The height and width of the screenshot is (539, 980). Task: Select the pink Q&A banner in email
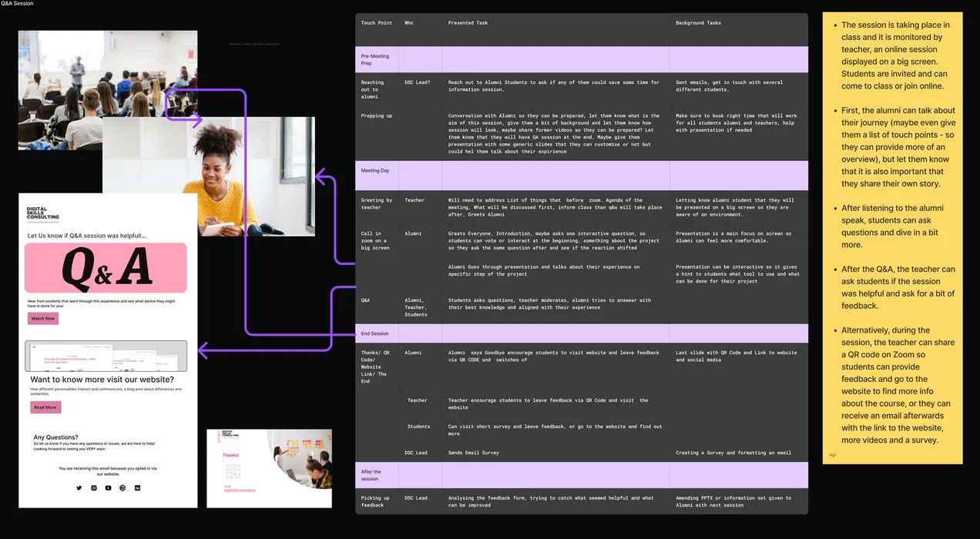106,267
